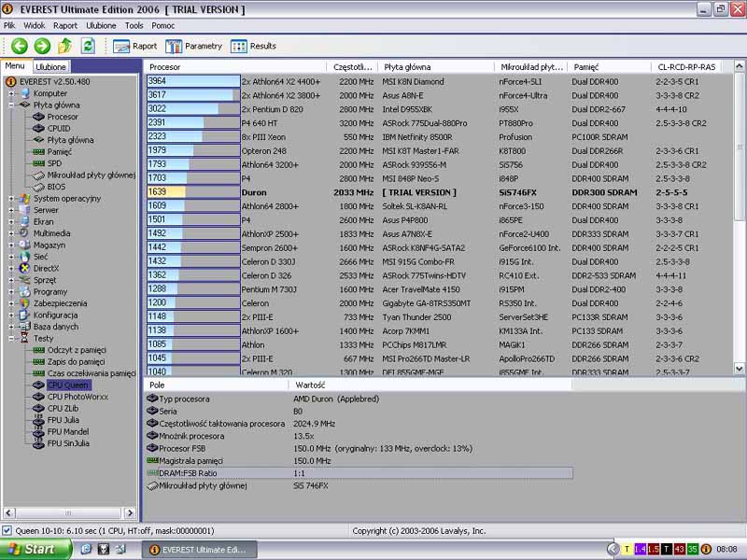The width and height of the screenshot is (747, 560).
Task: Select the Odczyt z pamięci test
Action: (x=77, y=350)
